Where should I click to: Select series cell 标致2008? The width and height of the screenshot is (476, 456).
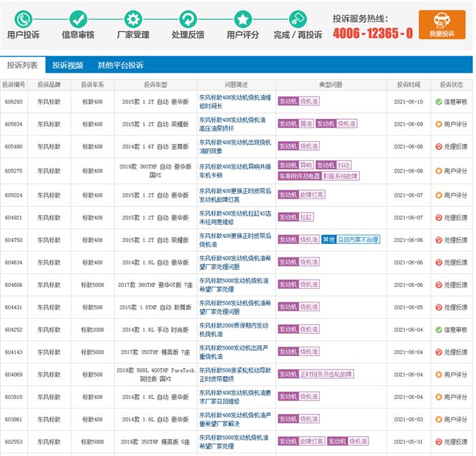tap(92, 330)
